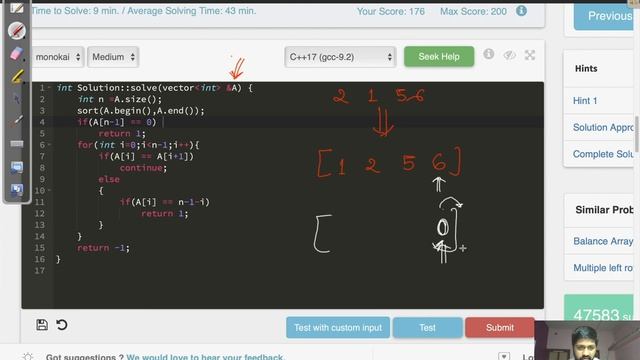Save the code with floppy disk icon
The width and height of the screenshot is (640, 360).
click(x=42, y=324)
